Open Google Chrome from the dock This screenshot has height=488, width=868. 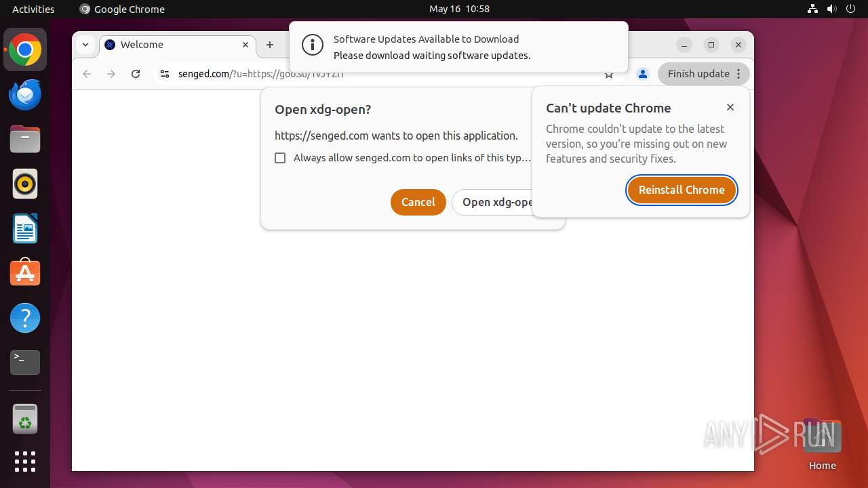pos(25,49)
